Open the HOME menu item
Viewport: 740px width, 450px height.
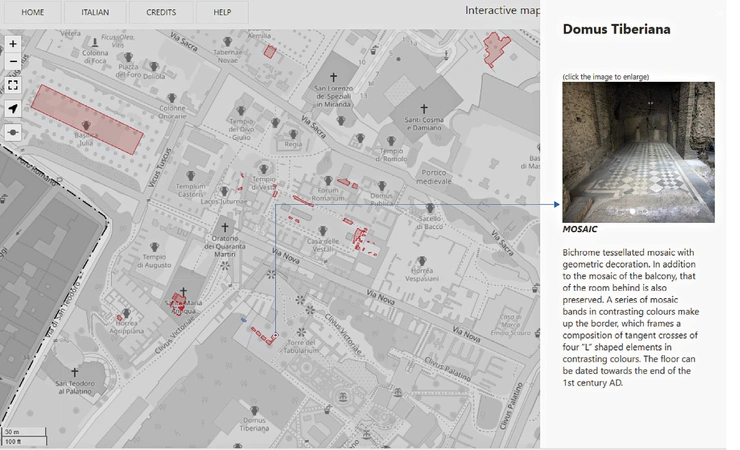click(32, 12)
